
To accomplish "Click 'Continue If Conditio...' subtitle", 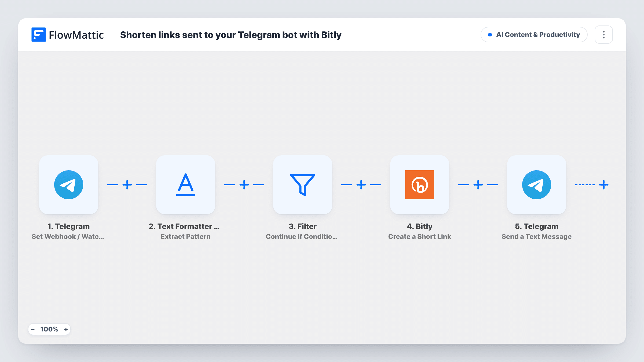I will tap(302, 237).
